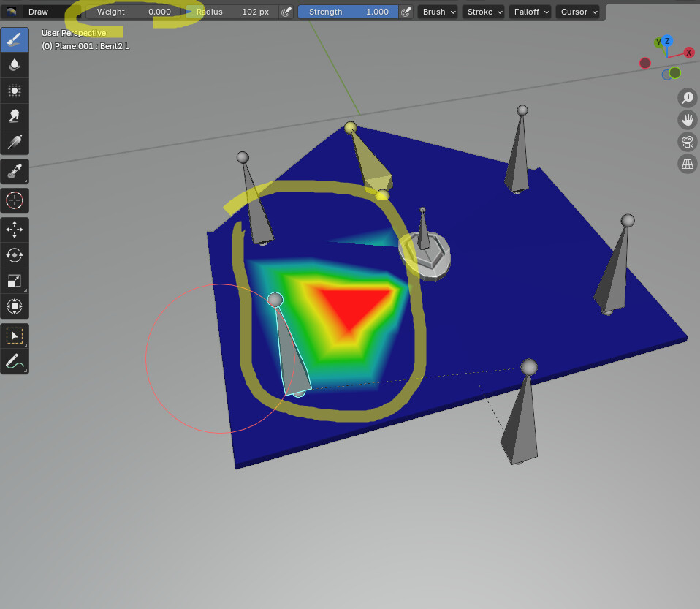Toggle strength pressure sensitivity
This screenshot has height=609, width=700.
coord(406,12)
